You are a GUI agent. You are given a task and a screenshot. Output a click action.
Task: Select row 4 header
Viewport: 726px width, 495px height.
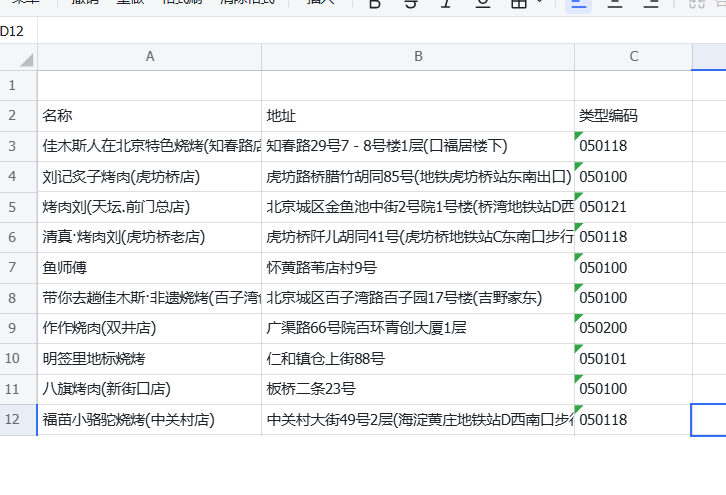click(x=19, y=176)
